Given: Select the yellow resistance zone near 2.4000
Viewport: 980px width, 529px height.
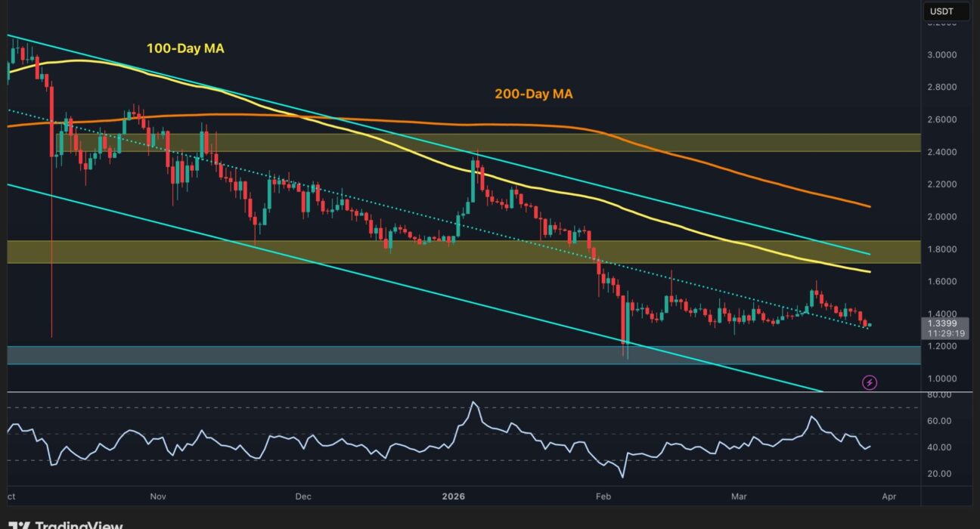Looking at the screenshot, I should tap(454, 143).
